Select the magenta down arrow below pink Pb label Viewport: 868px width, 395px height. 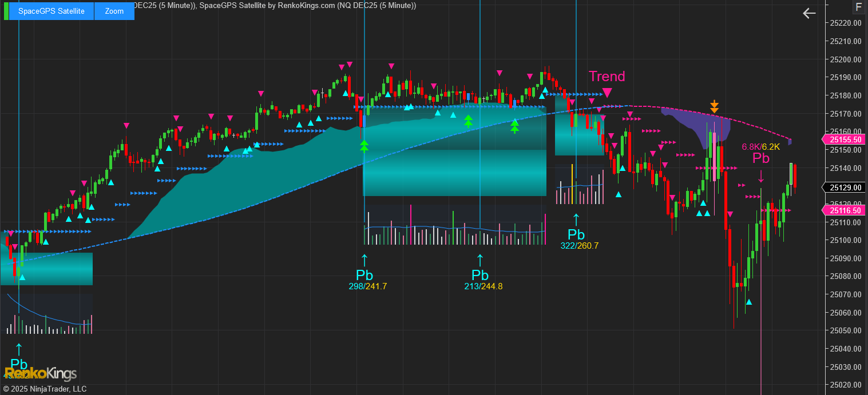(x=760, y=177)
